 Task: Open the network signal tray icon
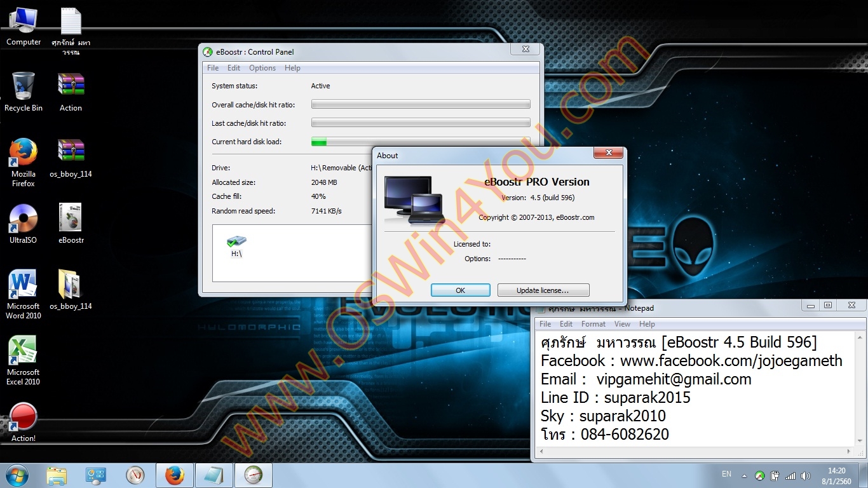790,475
